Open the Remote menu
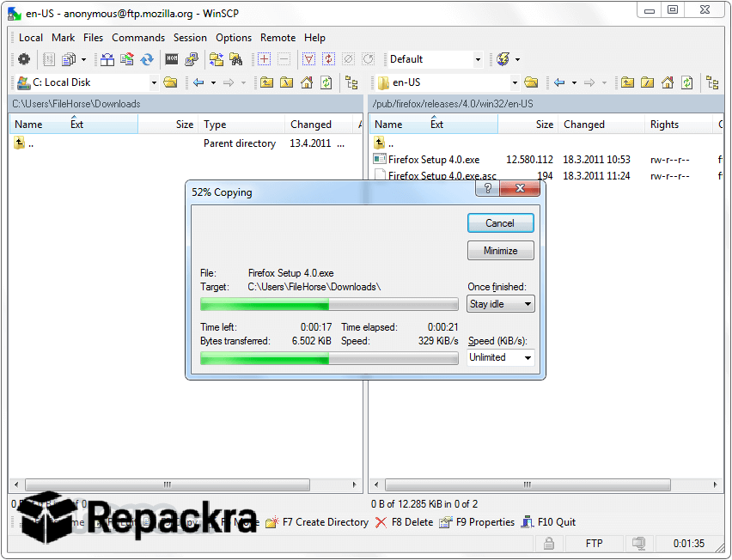 pos(278,38)
